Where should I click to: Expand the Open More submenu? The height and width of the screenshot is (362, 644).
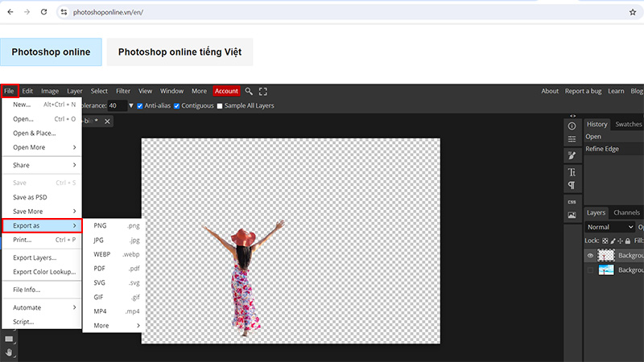[44, 147]
